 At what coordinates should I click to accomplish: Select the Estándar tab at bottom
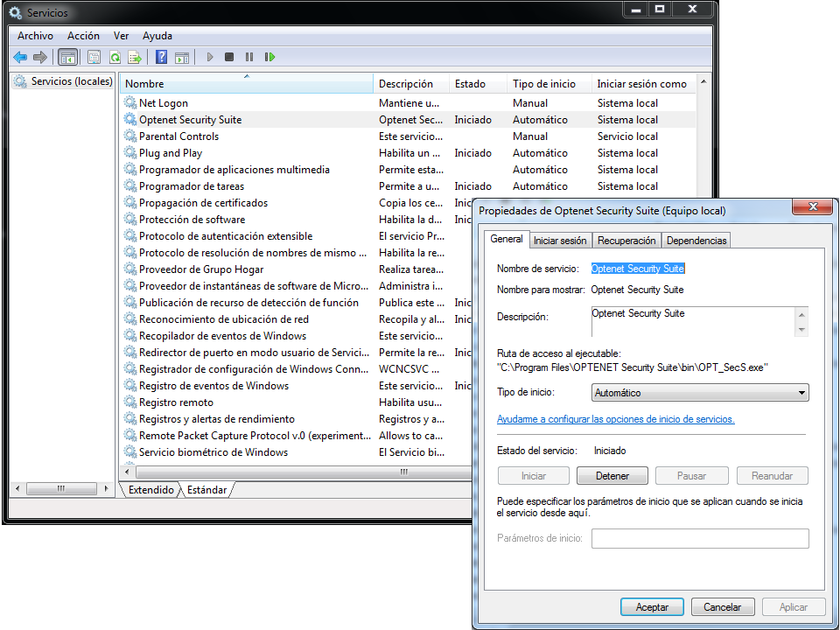(x=206, y=490)
